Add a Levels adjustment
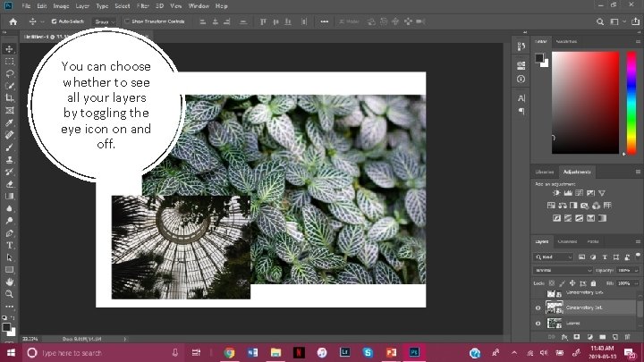644x362 pixels. [568, 193]
